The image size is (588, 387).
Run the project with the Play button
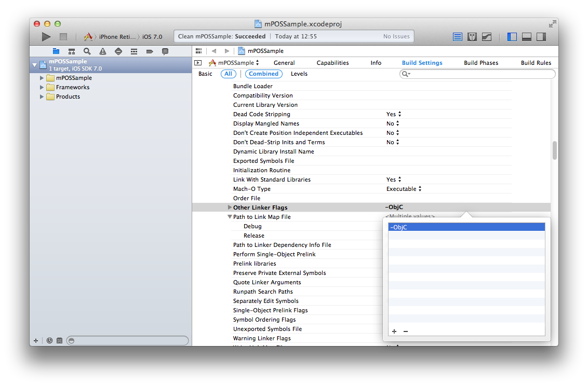pos(46,37)
